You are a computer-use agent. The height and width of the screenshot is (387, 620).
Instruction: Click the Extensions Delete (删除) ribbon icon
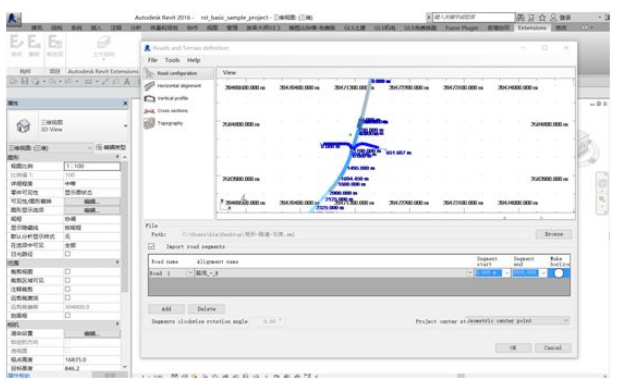34,42
